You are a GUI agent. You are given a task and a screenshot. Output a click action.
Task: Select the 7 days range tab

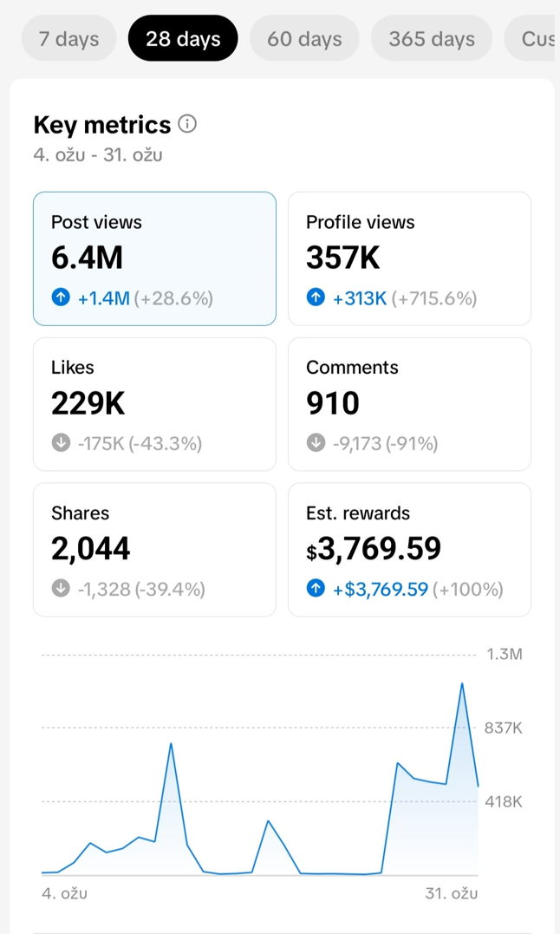[68, 39]
